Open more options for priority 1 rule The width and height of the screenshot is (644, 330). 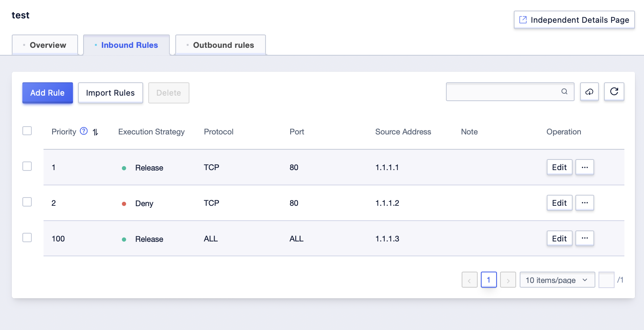584,167
